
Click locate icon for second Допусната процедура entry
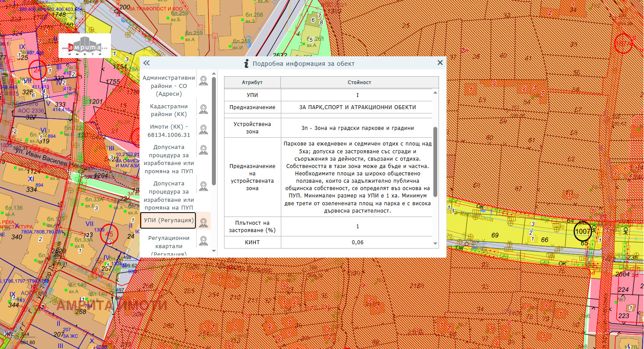coord(204,186)
